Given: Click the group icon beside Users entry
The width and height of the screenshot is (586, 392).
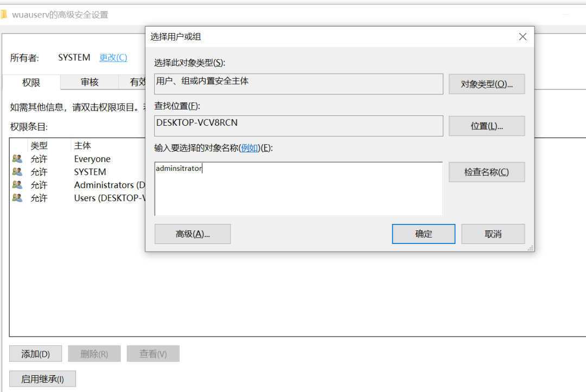Looking at the screenshot, I should 17,198.
